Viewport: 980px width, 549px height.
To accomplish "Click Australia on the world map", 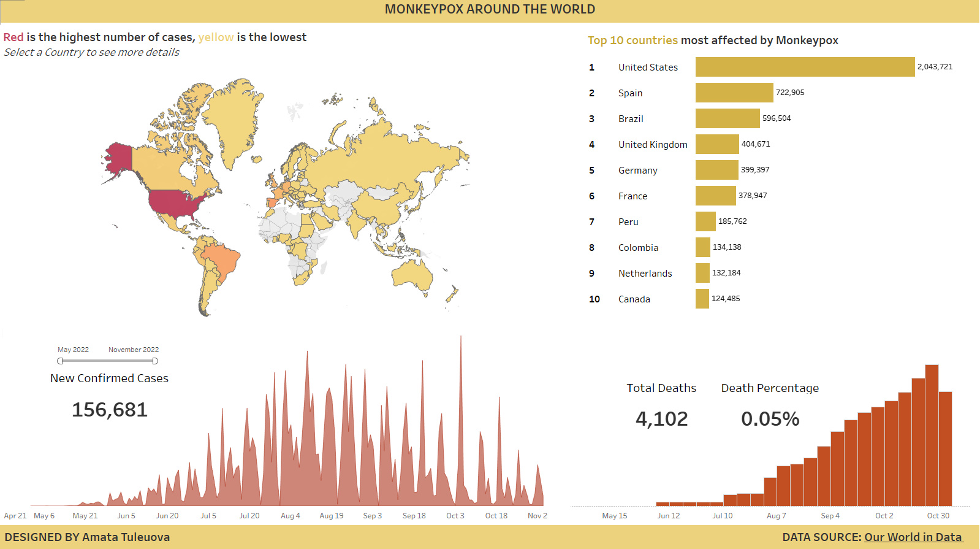I will pos(412,275).
